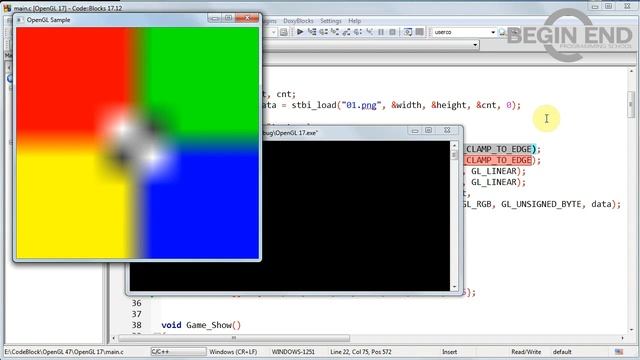Click line number 38 in editor margin
This screenshot has width=640, height=360.
tap(136, 325)
